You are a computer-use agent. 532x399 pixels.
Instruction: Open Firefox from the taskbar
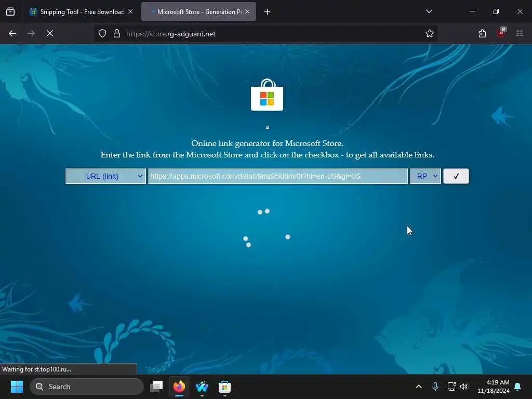pyautogui.click(x=179, y=387)
